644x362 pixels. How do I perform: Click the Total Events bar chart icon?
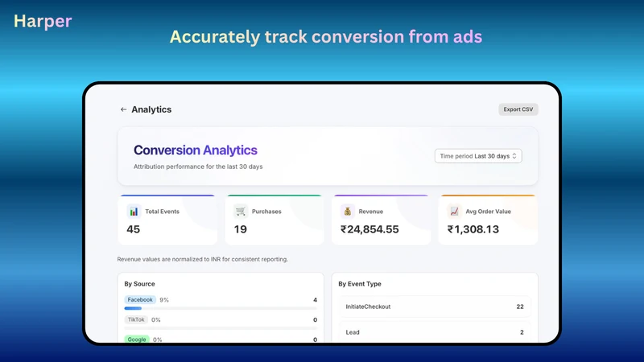(134, 212)
